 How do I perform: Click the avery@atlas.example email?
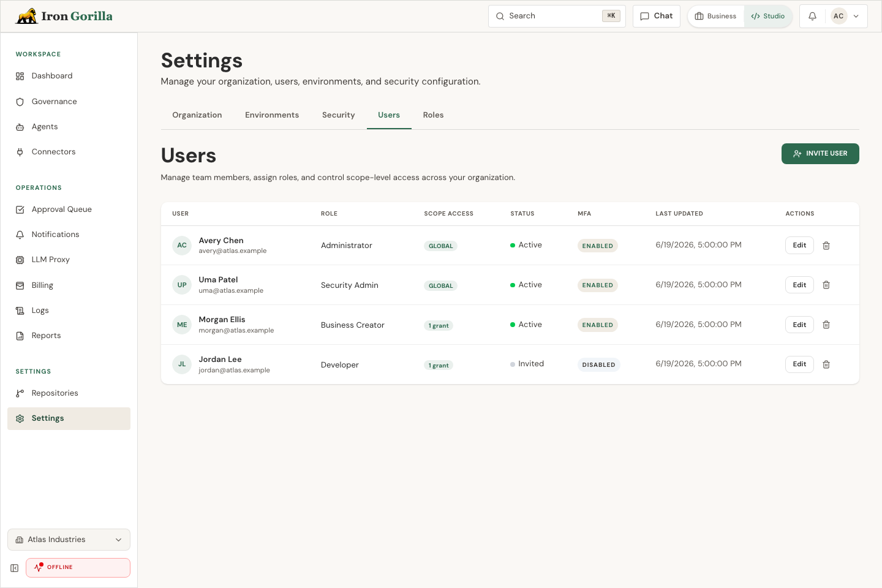pyautogui.click(x=233, y=251)
